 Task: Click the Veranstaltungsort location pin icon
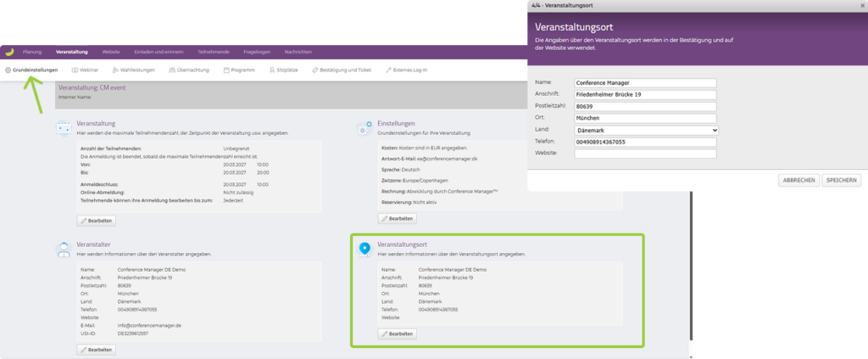pos(364,249)
